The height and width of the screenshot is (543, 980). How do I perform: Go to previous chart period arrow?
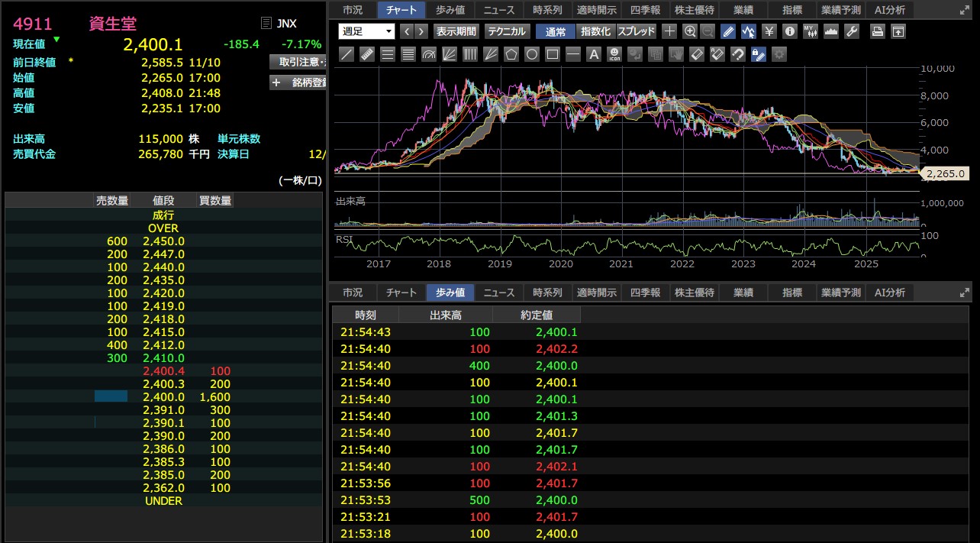pos(406,31)
